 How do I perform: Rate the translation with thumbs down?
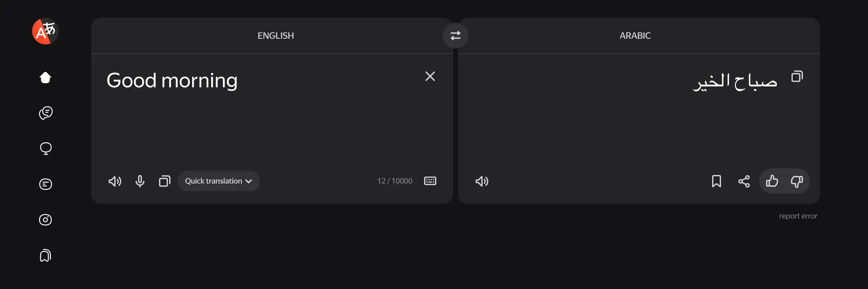(x=797, y=181)
